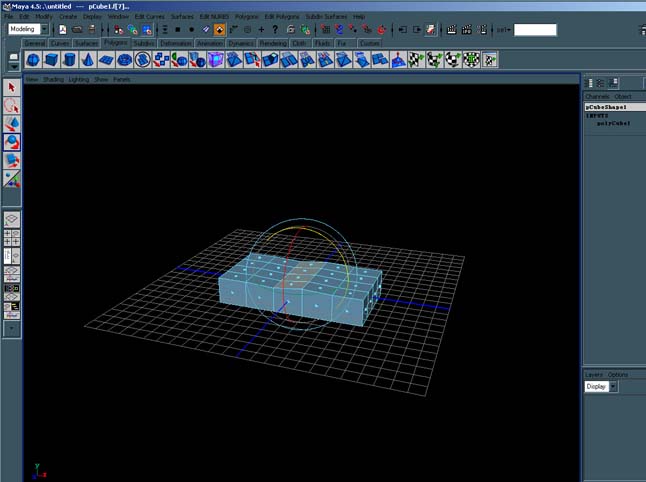Click the IPR render clapboard icon

pos(467,30)
